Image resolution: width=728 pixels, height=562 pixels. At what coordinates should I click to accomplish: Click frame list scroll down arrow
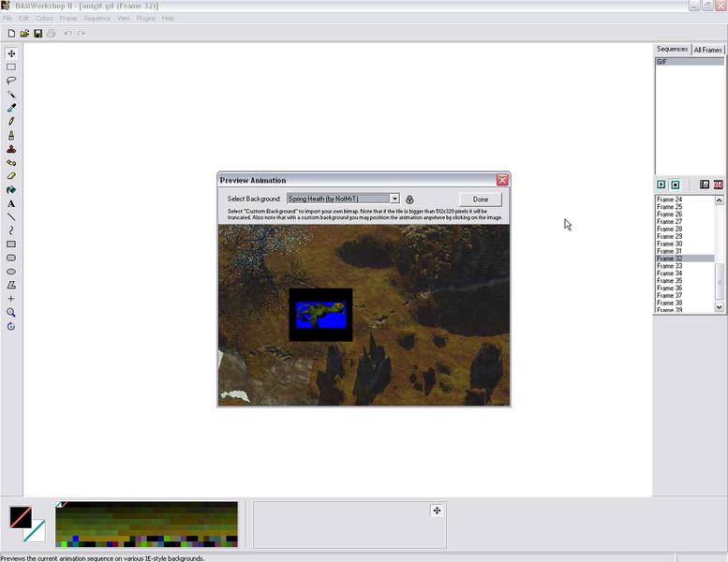(x=720, y=307)
